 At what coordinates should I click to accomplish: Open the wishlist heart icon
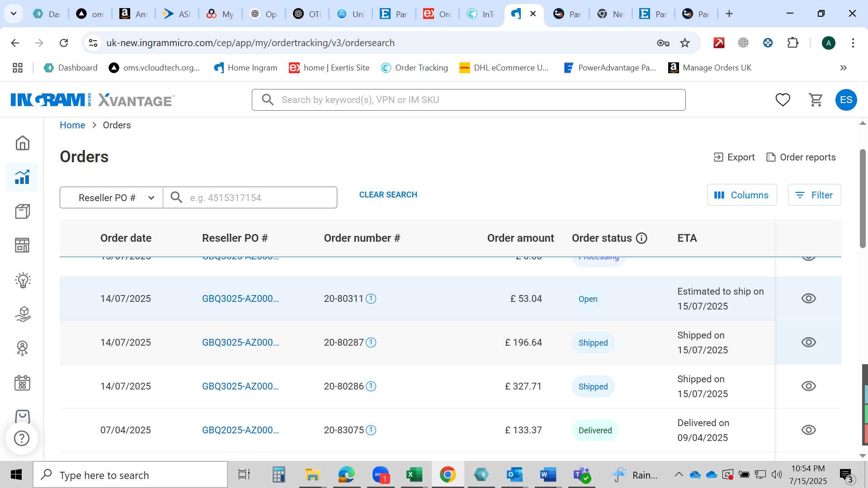[783, 99]
